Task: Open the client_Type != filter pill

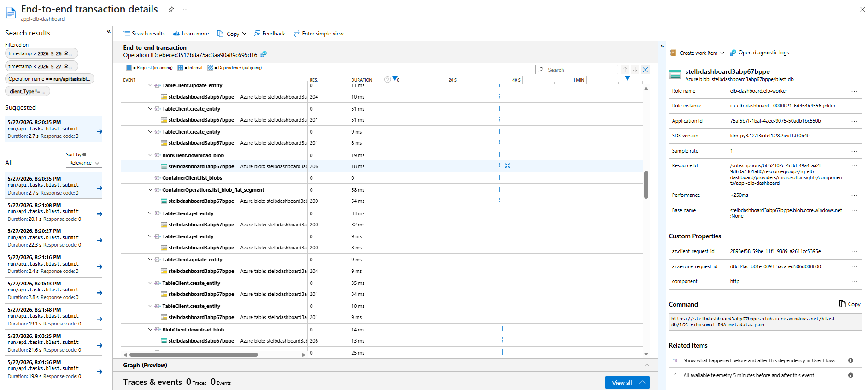Action: coord(28,91)
